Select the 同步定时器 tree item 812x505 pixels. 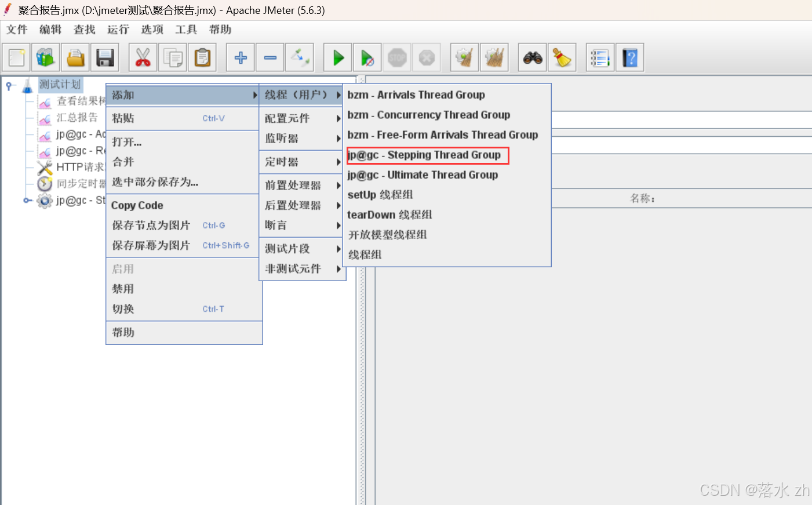click(81, 184)
